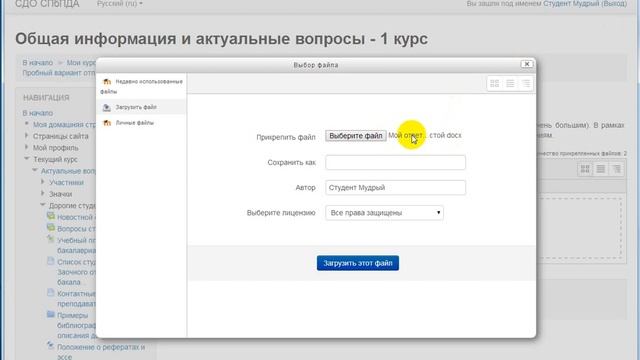This screenshot has width=640, height=360.
Task: Open 'Контактные' page icon
Action: coord(51,293)
